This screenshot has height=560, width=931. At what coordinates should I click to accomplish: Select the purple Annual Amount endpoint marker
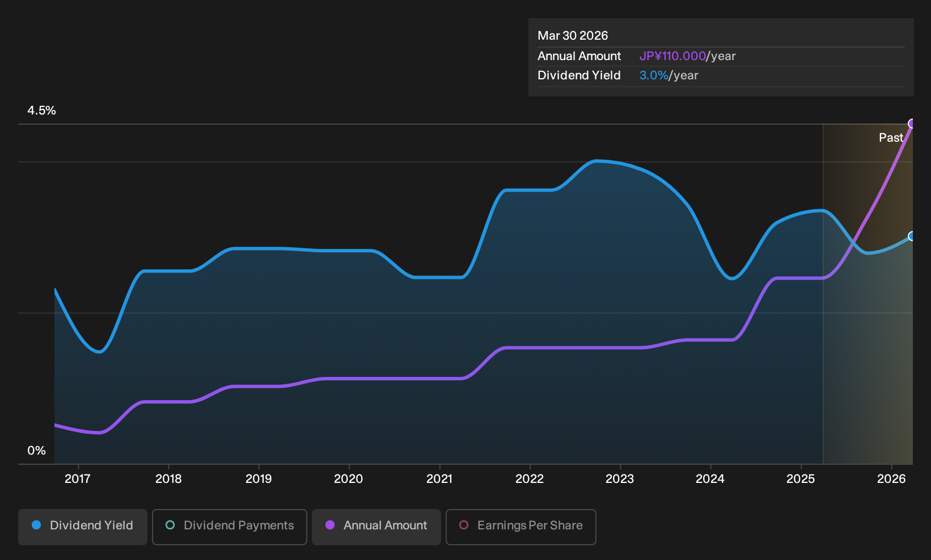[912, 124]
